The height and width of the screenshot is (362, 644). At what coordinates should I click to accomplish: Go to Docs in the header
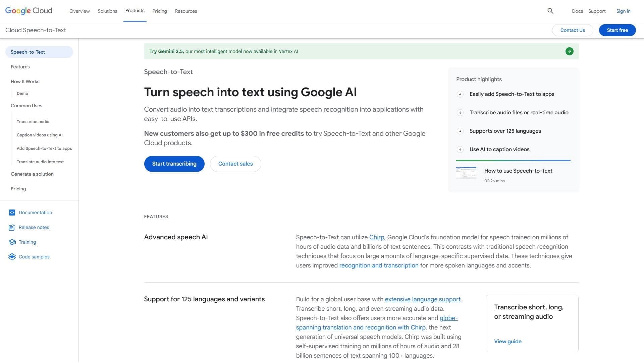coord(577,11)
